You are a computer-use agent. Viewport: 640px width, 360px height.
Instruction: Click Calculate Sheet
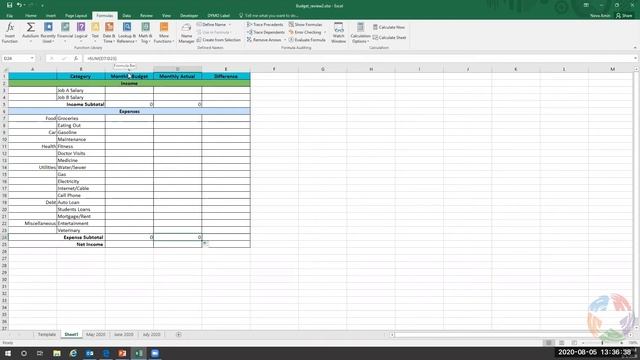point(389,38)
